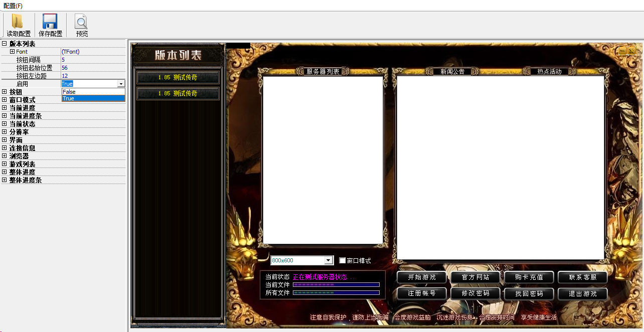Viewport: 644px width, 332px height.
Task: Open the 800x600 resolution dropdown
Action: (329, 260)
